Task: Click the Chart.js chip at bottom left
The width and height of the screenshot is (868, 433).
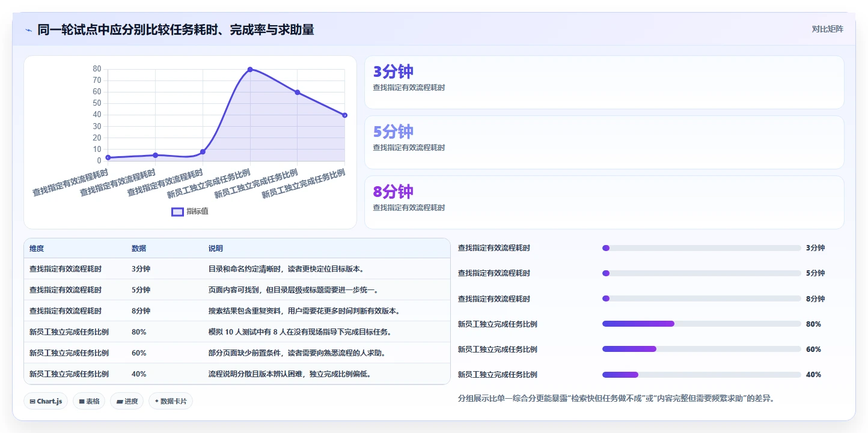Action: pyautogui.click(x=46, y=401)
